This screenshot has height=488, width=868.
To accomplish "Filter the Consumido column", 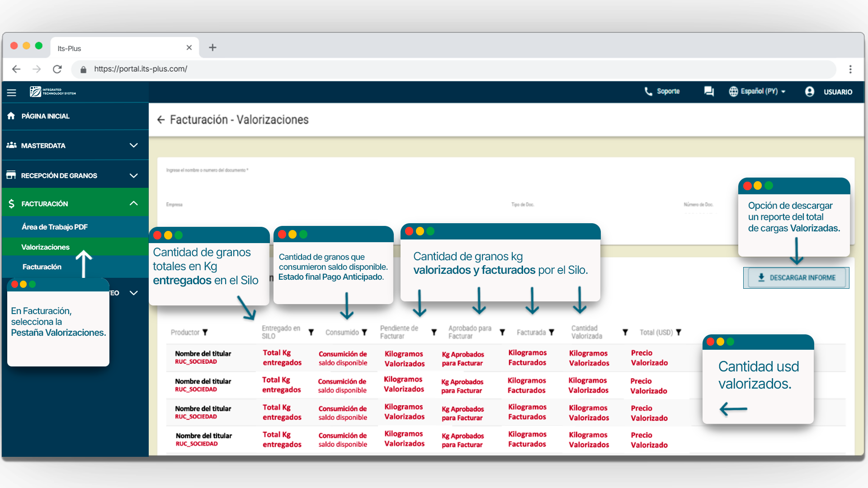I will pos(364,332).
